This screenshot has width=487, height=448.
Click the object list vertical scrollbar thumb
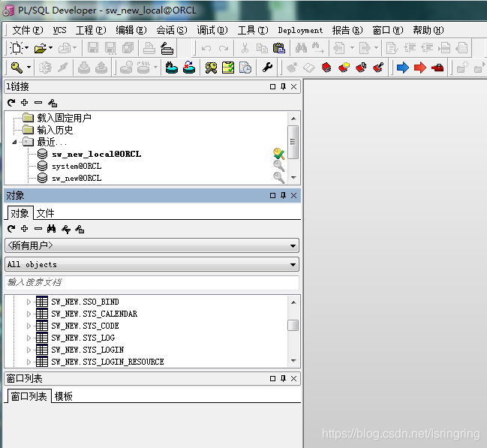tap(293, 325)
